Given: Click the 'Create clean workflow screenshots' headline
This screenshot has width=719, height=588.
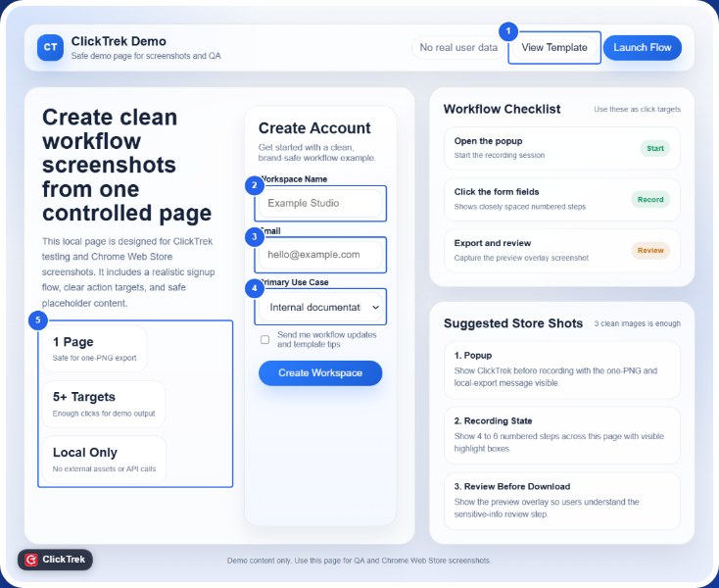Looking at the screenshot, I should coord(126,165).
